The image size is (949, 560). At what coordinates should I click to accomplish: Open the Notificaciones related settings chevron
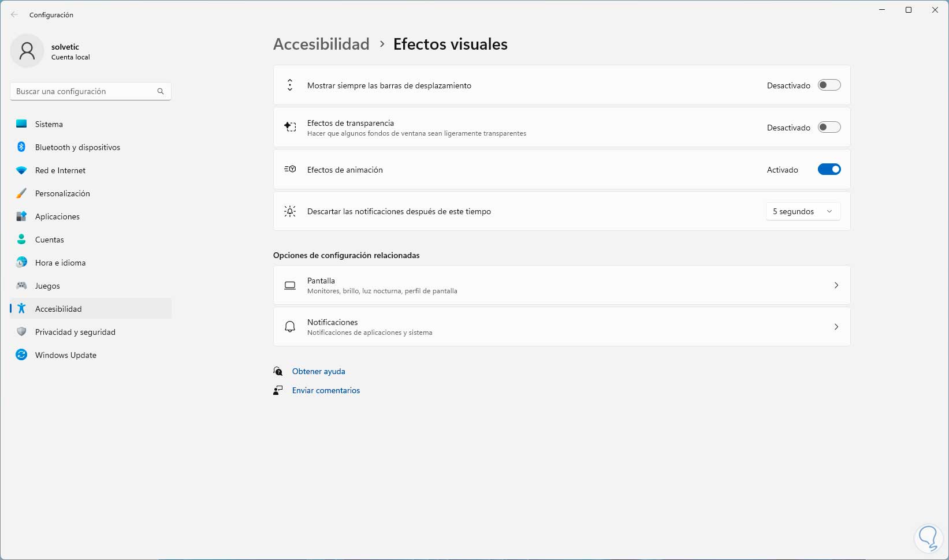[836, 327]
